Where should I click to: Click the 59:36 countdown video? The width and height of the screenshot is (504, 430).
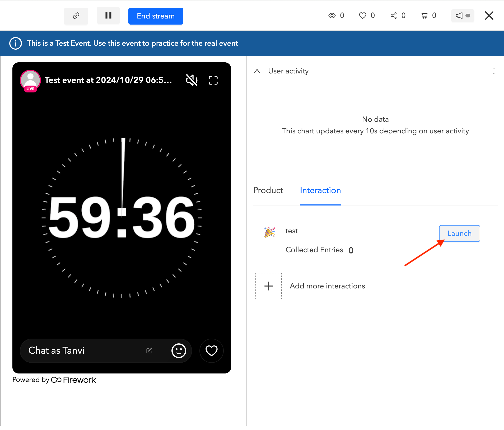pyautogui.click(x=122, y=218)
